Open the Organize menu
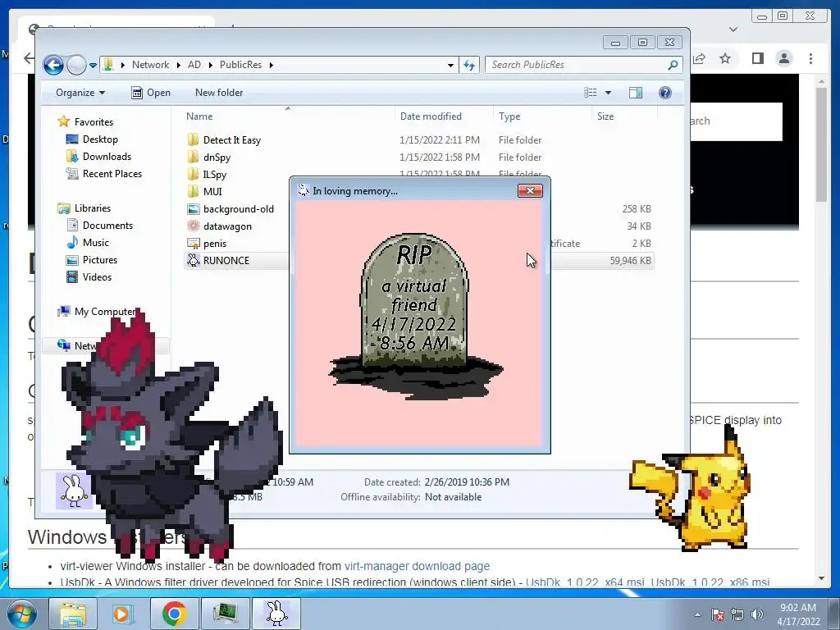 [x=80, y=93]
